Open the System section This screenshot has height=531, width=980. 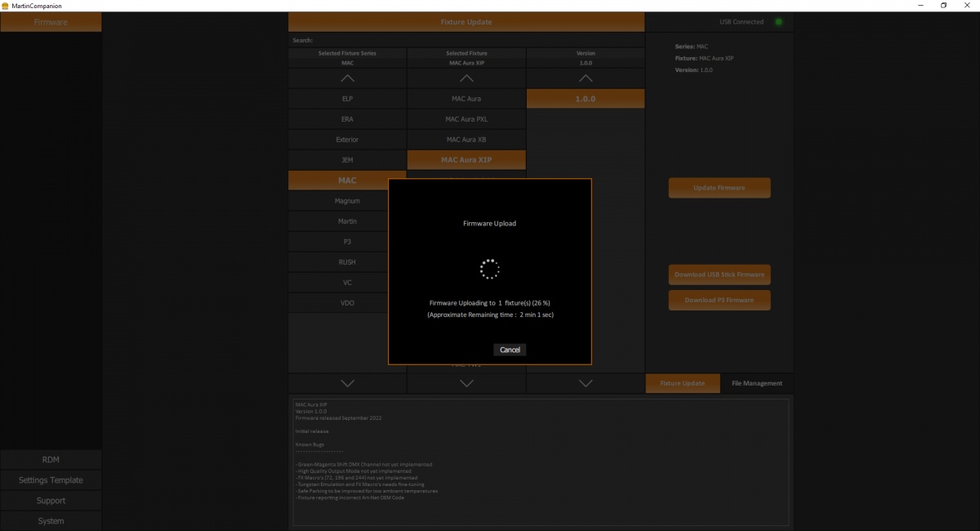click(51, 521)
